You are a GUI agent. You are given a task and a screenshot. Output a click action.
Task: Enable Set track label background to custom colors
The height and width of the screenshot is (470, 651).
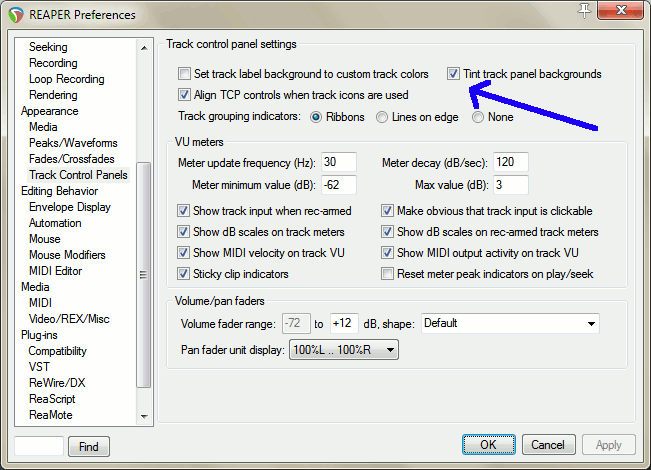(184, 74)
